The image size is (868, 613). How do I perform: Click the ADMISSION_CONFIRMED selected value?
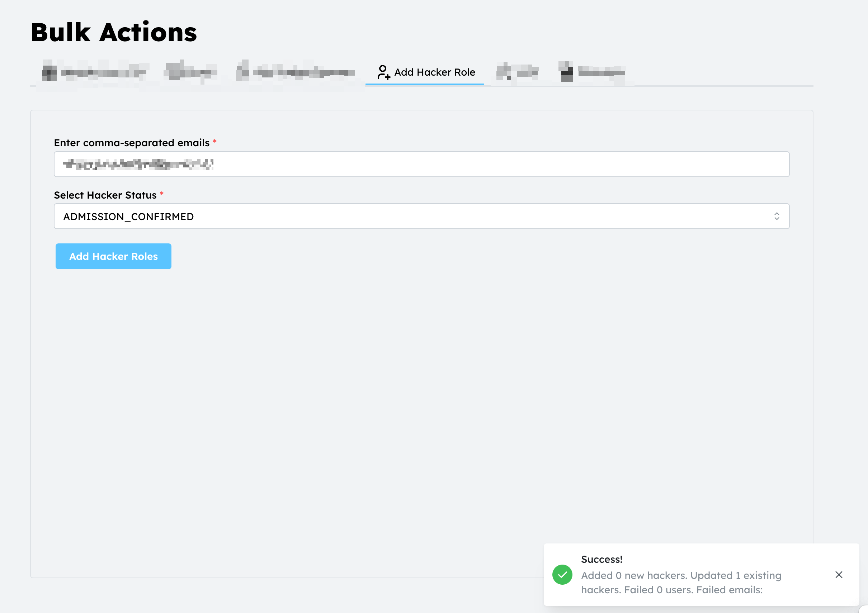click(x=128, y=217)
